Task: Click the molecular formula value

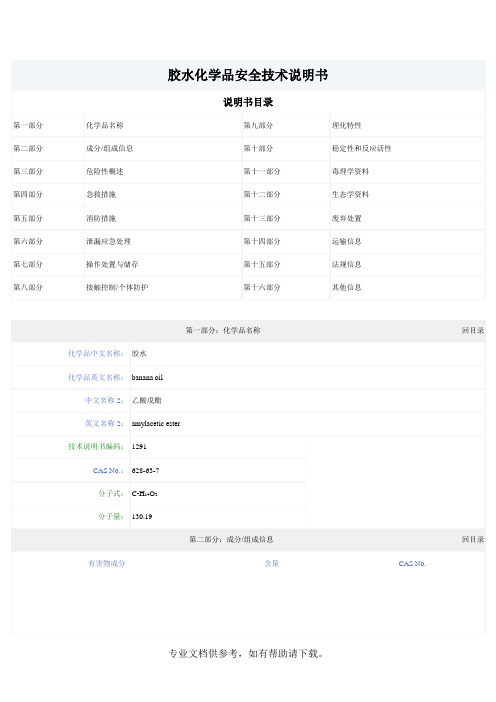Action: [145, 493]
